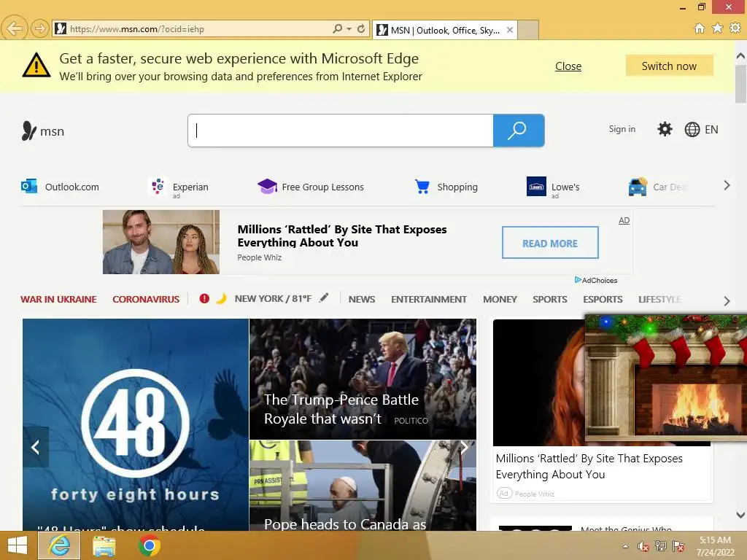Click the page scrollbar down arrow

pos(741,515)
